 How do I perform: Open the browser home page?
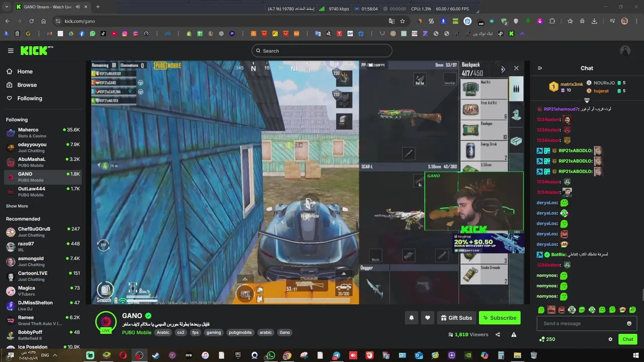[x=44, y=21]
